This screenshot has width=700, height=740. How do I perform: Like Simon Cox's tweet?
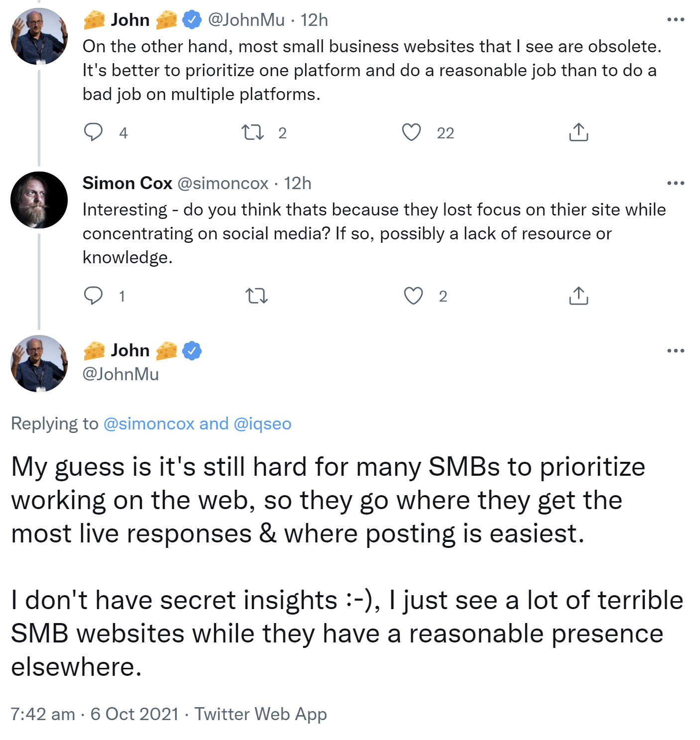pyautogui.click(x=413, y=296)
